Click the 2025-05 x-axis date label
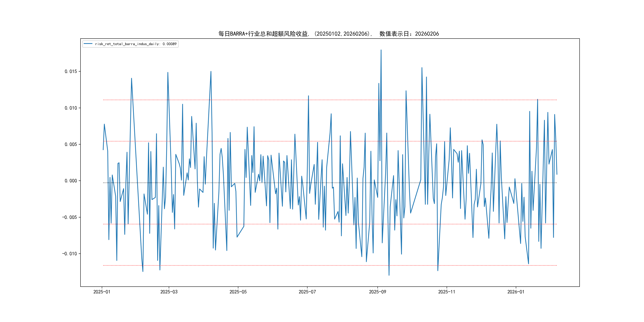Screen dimensions: 644x322 click(x=238, y=292)
